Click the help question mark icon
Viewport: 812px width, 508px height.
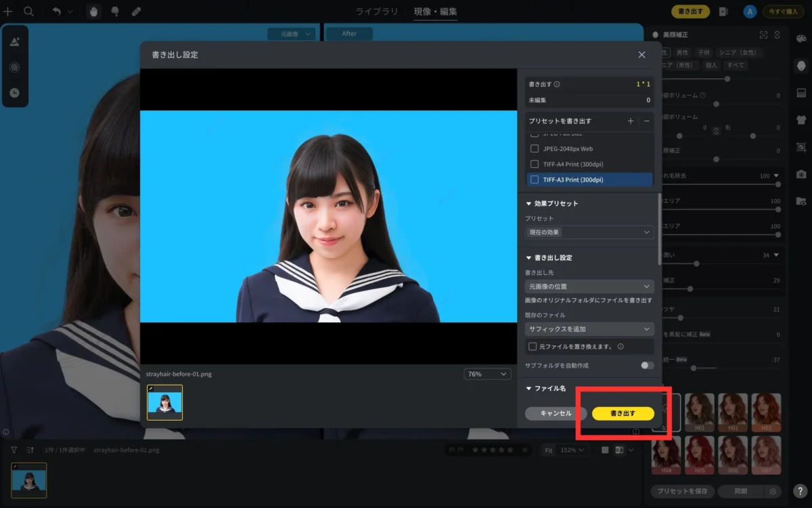(x=800, y=491)
